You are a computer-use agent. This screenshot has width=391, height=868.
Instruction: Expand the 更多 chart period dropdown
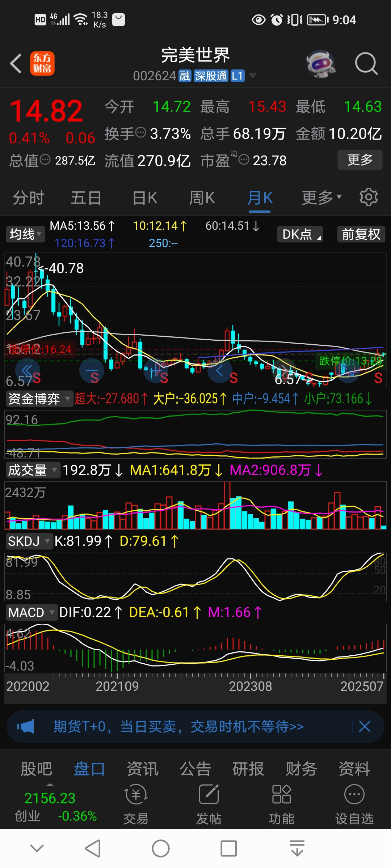pos(322,197)
